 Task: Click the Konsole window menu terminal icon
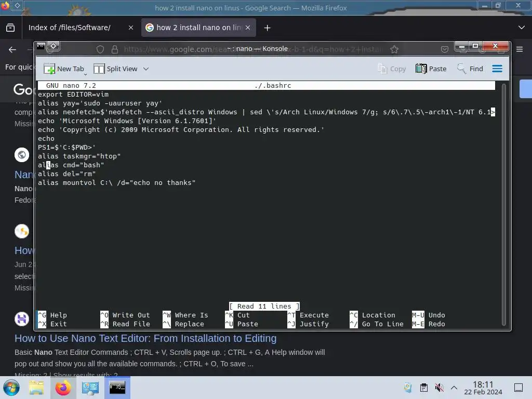coord(41,46)
